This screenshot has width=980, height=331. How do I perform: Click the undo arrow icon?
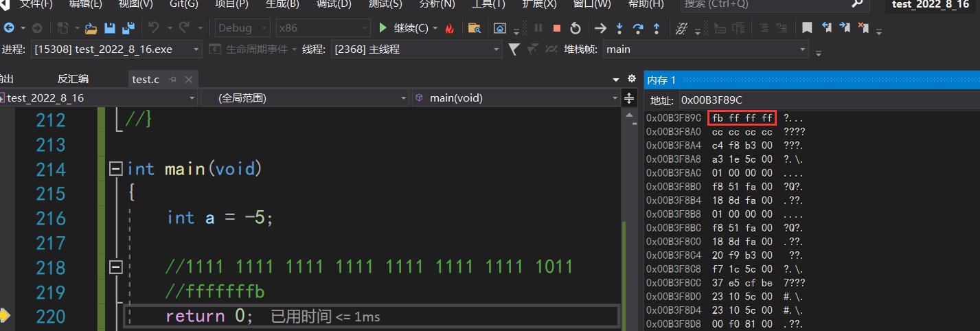pyautogui.click(x=153, y=28)
